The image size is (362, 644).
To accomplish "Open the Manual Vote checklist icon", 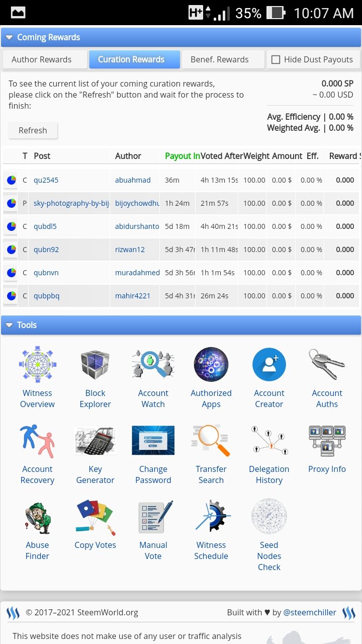I will click(x=155, y=516).
